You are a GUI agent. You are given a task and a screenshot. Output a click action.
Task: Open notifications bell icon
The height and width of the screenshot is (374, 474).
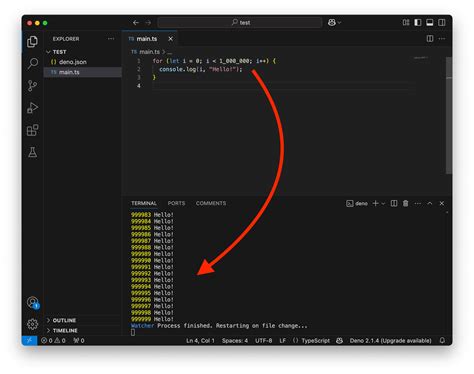(442, 340)
